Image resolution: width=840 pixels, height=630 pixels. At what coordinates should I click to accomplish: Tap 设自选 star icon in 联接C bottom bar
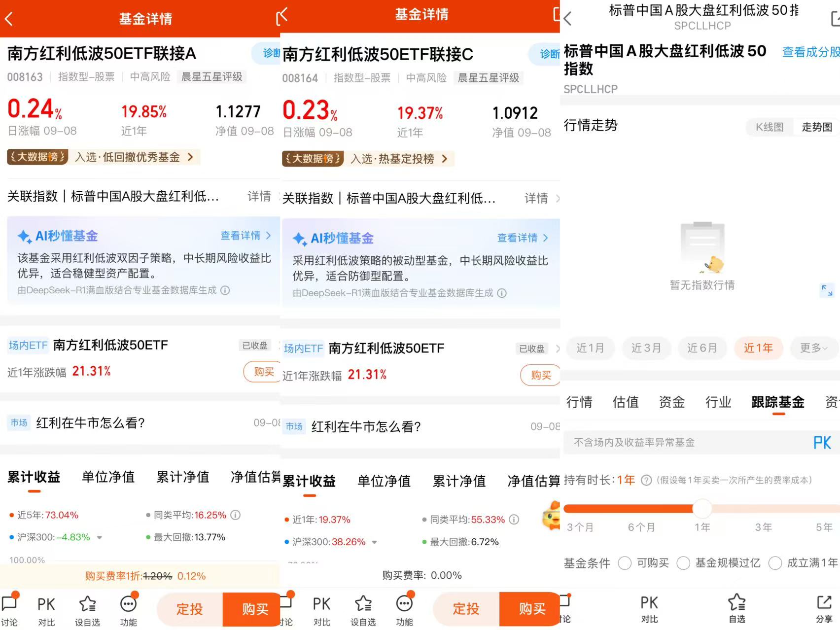(x=363, y=611)
